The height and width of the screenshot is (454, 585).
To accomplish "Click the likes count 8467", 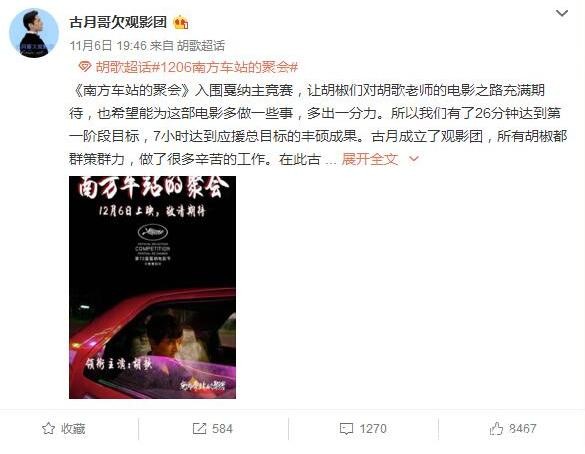I will [523, 428].
